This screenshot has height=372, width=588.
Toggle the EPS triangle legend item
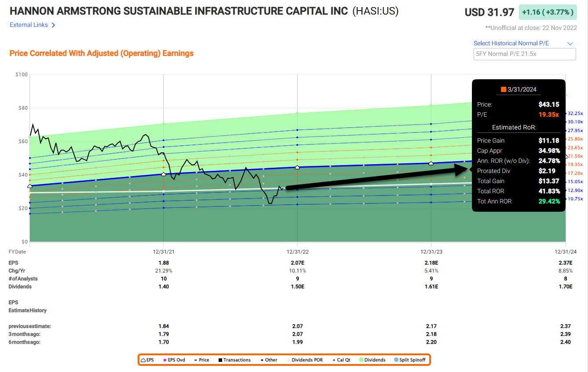coord(147,360)
